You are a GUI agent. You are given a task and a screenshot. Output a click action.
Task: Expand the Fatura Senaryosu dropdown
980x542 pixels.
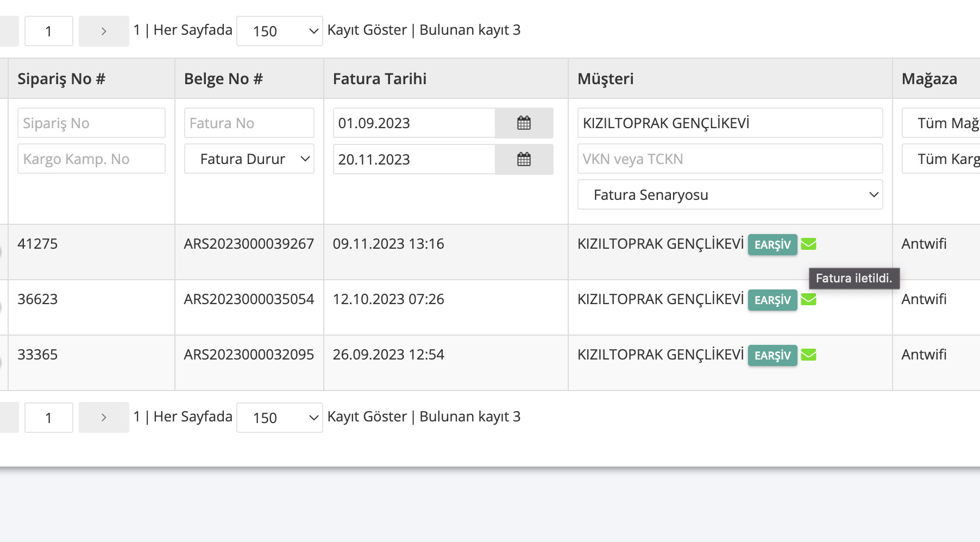point(730,195)
